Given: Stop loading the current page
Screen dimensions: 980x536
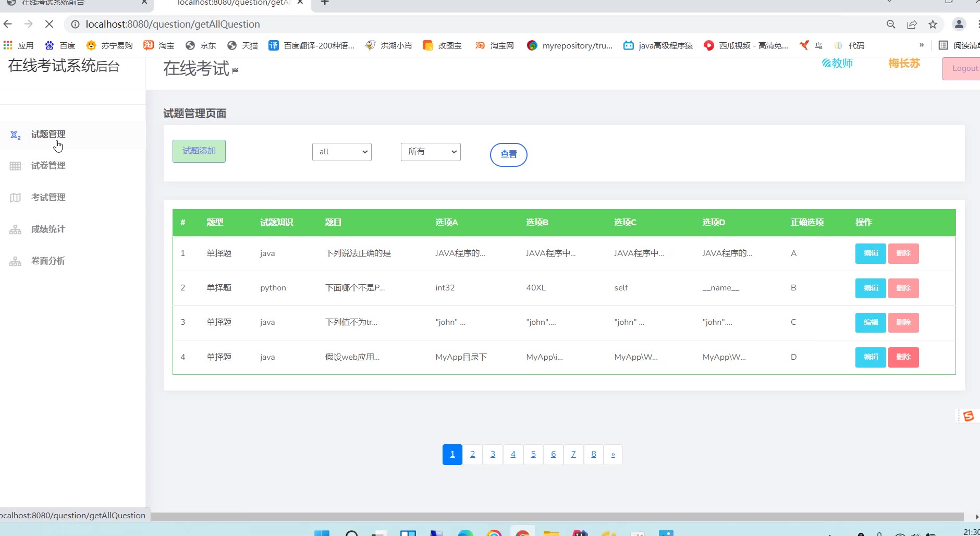Looking at the screenshot, I should [49, 24].
